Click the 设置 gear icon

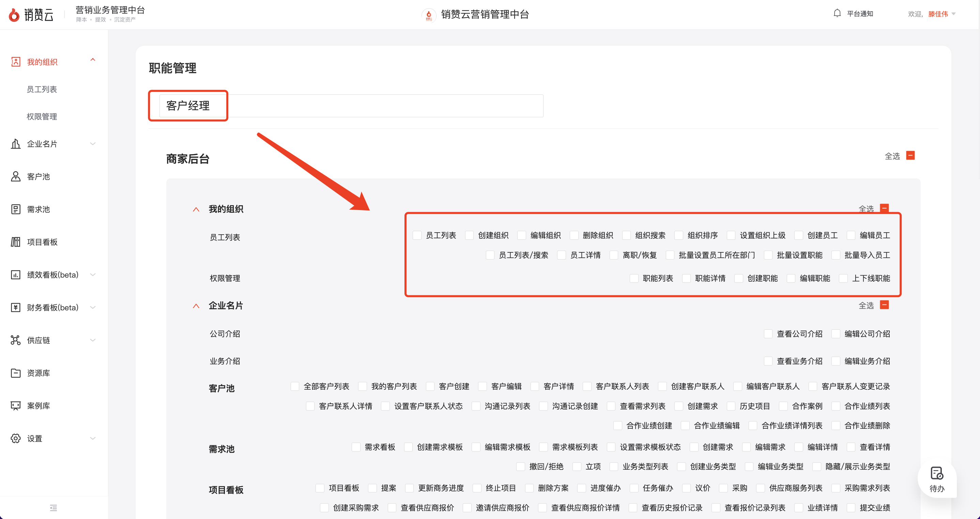[x=16, y=438]
